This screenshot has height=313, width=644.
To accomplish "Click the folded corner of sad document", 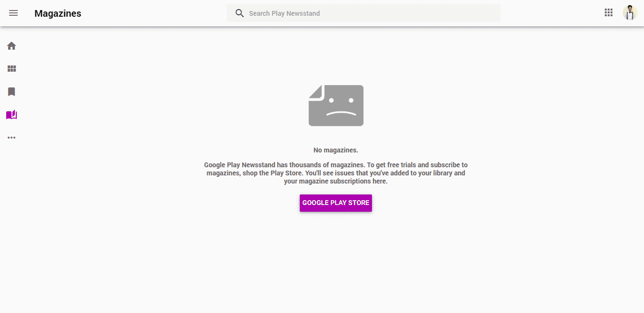I will [x=316, y=92].
